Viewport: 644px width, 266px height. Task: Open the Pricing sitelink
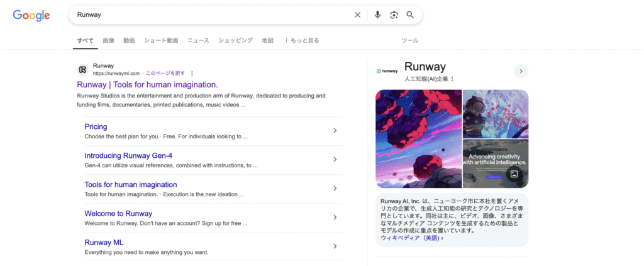tap(96, 126)
